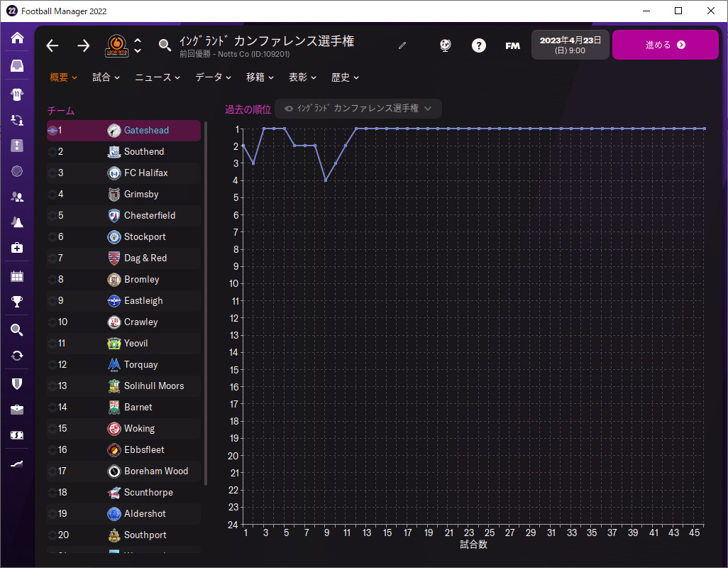Toggle Gateshead graph line marker

click(x=53, y=131)
